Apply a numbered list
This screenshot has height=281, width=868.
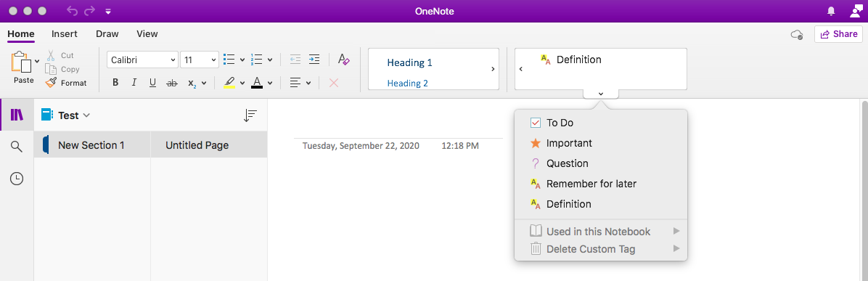coord(256,60)
